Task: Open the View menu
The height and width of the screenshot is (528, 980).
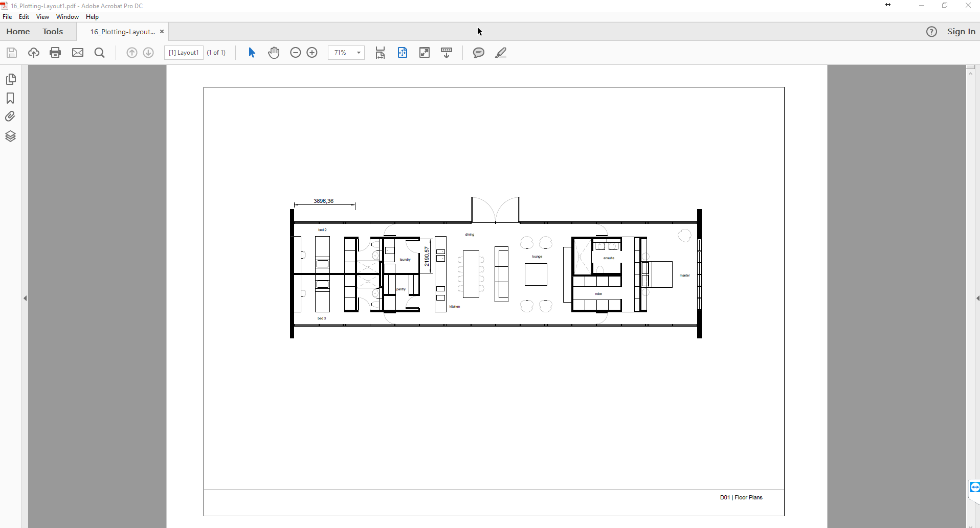Action: coord(42,16)
